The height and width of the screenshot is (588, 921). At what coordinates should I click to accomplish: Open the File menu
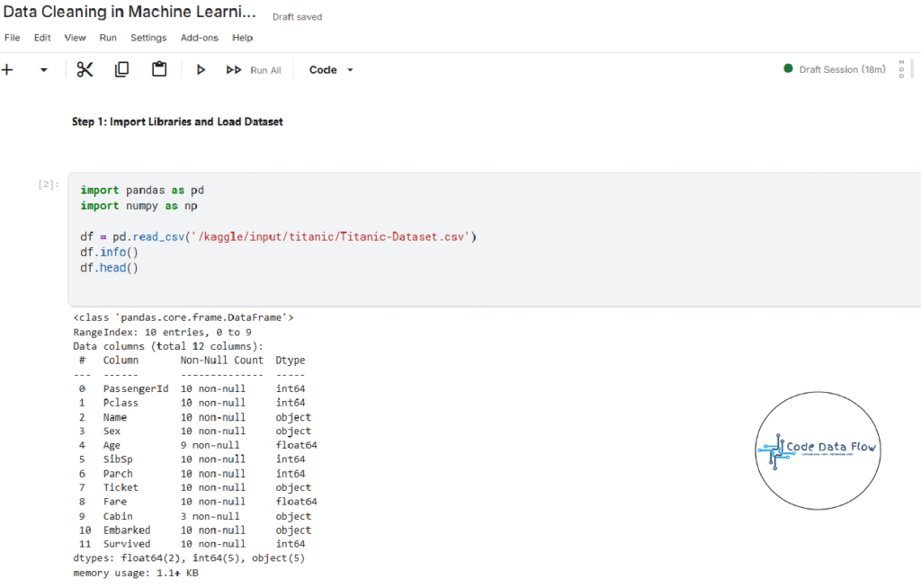click(12, 38)
